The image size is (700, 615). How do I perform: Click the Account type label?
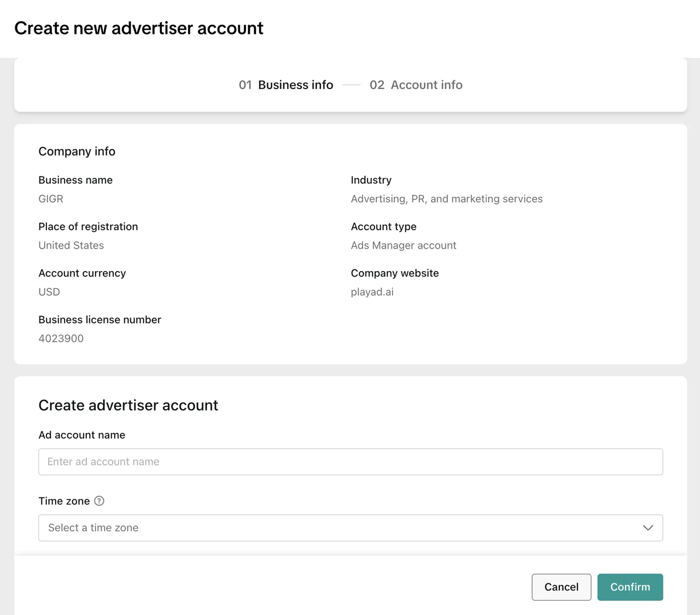pos(384,227)
